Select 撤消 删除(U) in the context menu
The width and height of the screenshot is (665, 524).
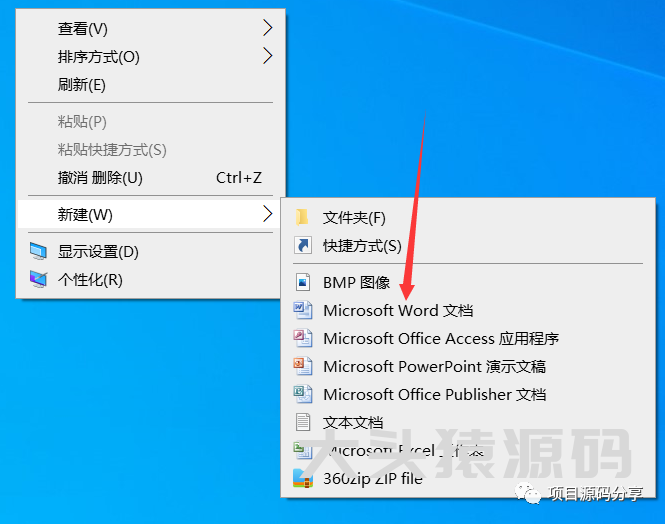pos(148,177)
